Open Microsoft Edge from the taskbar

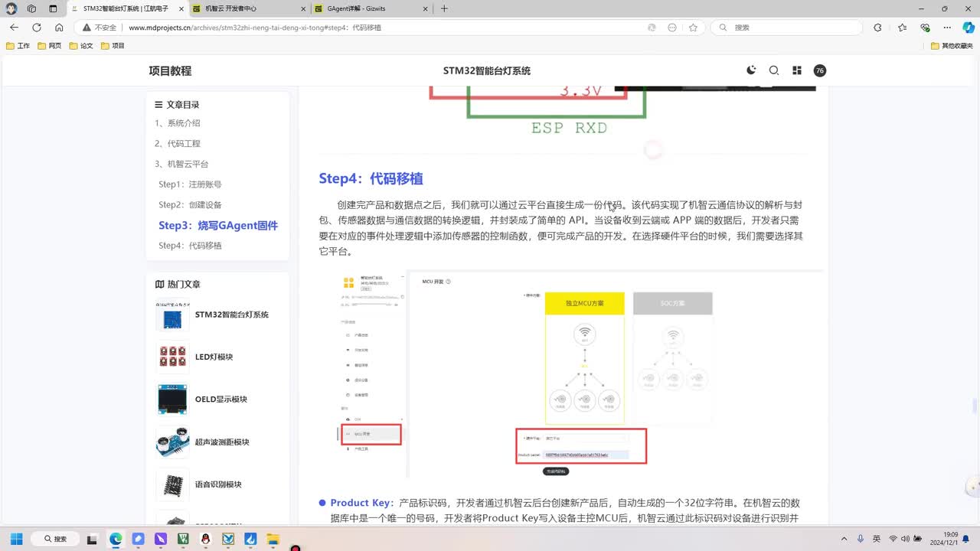[x=116, y=539]
